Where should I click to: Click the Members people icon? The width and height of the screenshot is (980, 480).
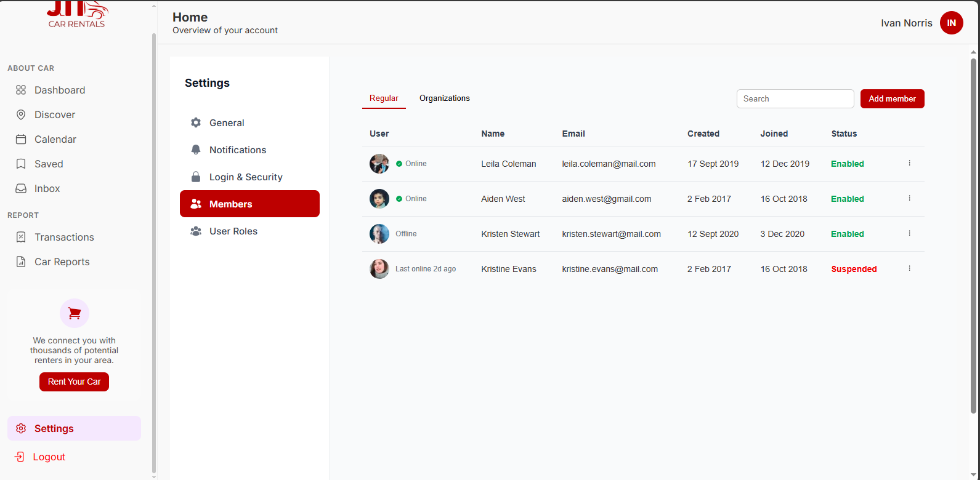tap(196, 204)
